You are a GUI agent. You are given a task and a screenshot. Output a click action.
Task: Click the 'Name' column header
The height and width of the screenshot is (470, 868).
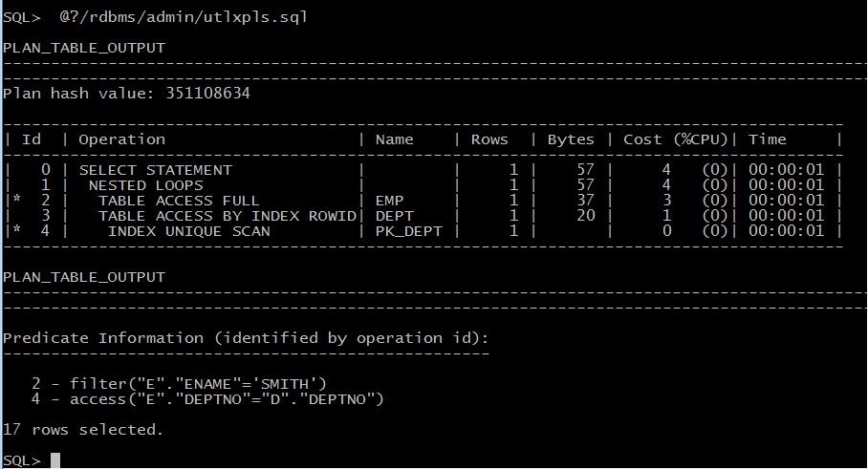pyautogui.click(x=394, y=139)
